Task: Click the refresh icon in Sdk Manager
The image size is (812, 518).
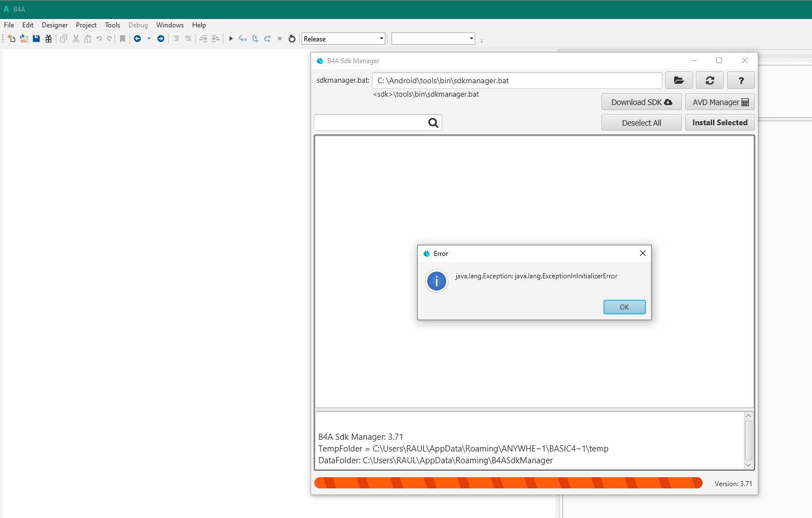Action: 710,80
